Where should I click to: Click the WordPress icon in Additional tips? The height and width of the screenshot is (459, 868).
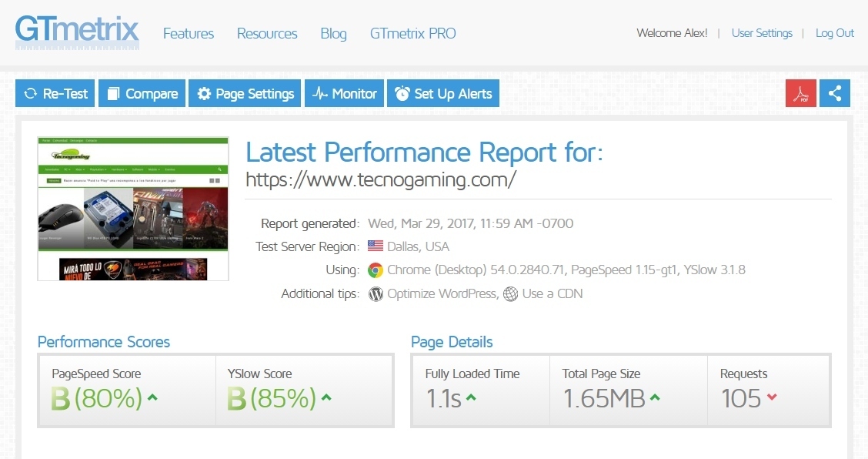click(376, 293)
